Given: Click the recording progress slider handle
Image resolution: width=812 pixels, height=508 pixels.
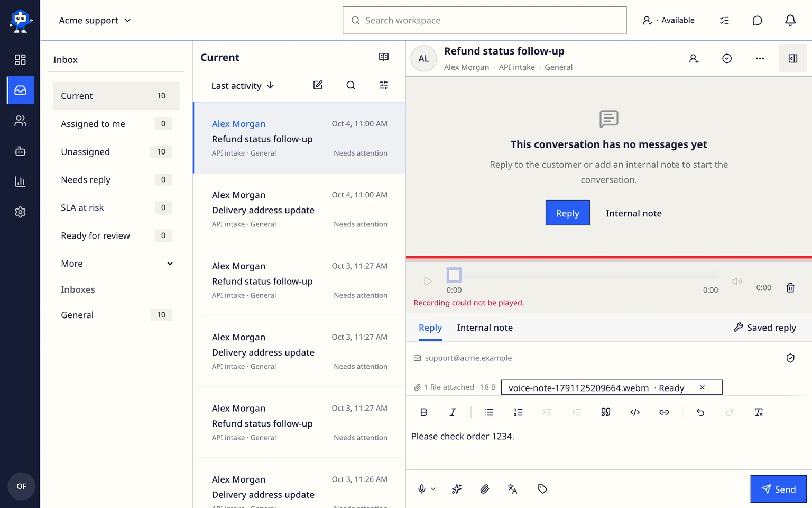Looking at the screenshot, I should pyautogui.click(x=454, y=275).
